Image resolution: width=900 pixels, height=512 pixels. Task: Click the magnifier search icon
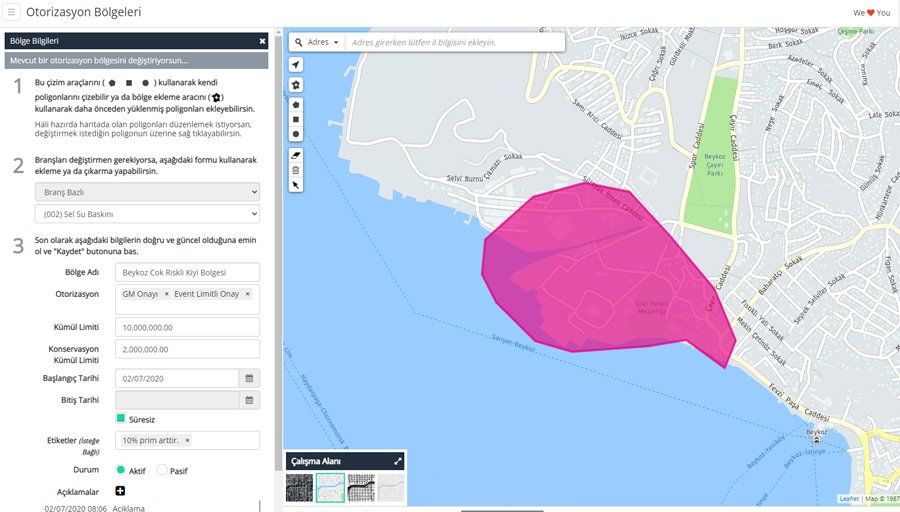click(x=298, y=42)
